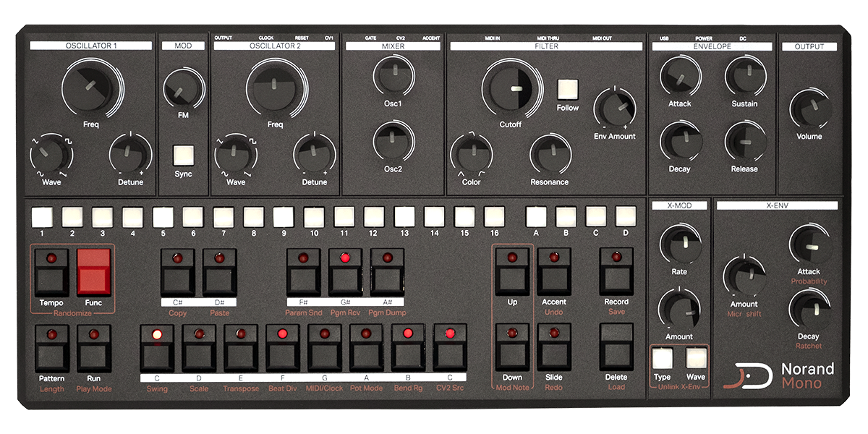Screen dimensions: 868x434
Task: Click the filter Cutoff knob
Action: [513, 89]
